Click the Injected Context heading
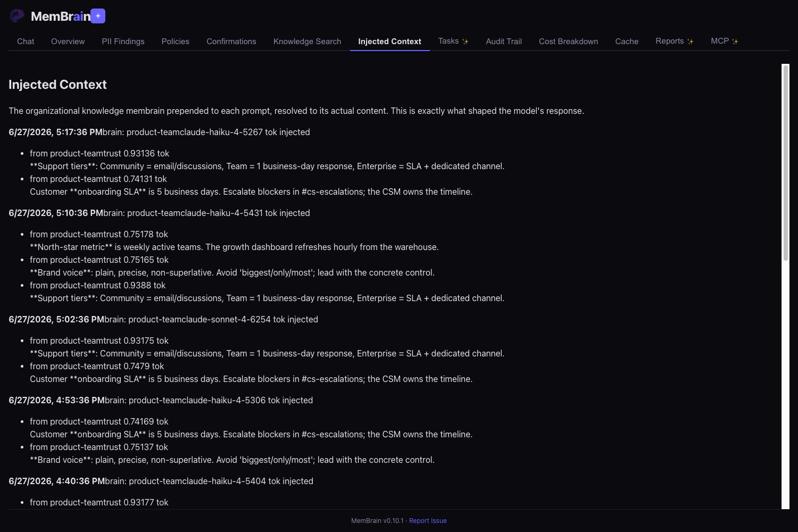The image size is (798, 532). [x=57, y=85]
